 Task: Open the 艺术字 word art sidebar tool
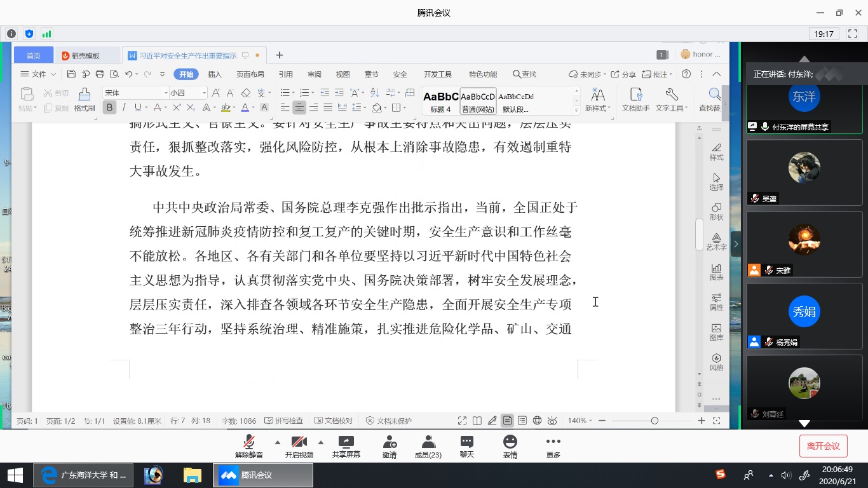click(716, 241)
